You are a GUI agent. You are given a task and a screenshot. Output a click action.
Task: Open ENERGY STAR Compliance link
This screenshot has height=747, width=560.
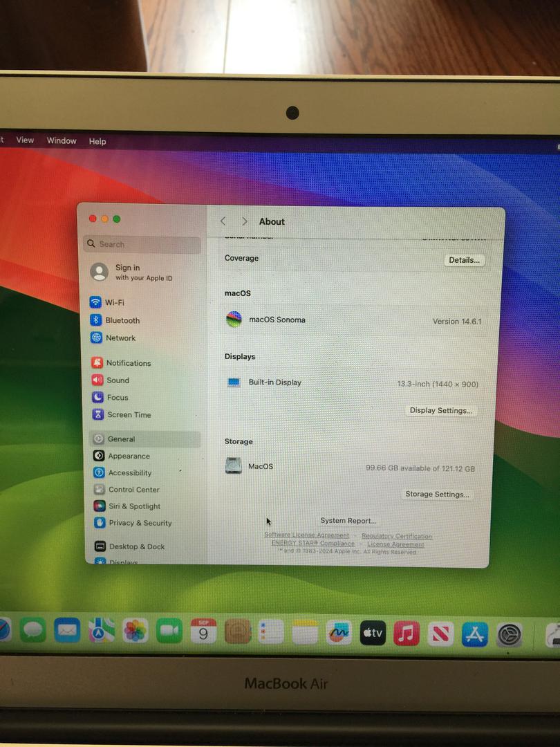313,543
